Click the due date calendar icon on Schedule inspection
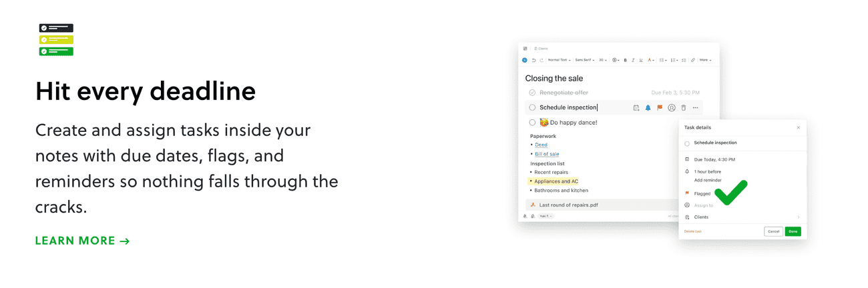Image resolution: width=868 pixels, height=288 pixels. pyautogui.click(x=636, y=107)
